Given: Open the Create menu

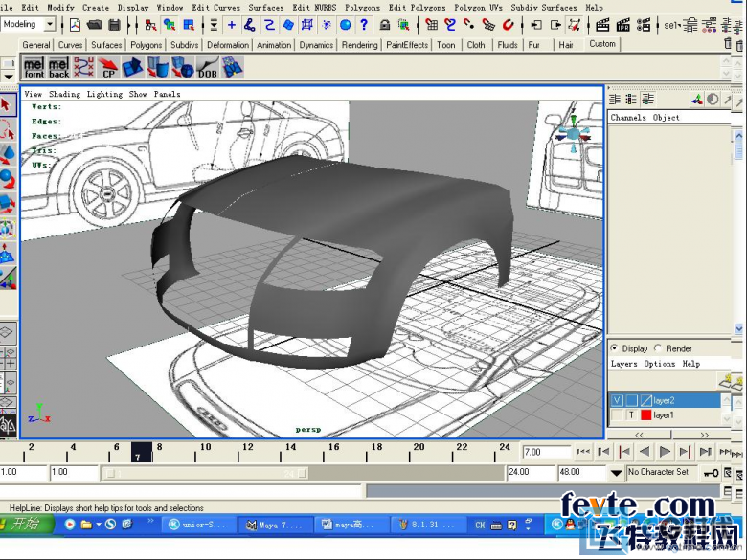Looking at the screenshot, I should point(95,8).
